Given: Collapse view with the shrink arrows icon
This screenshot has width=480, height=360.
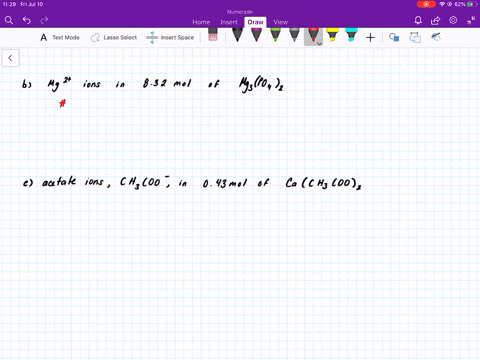Looking at the screenshot, I should click(471, 20).
